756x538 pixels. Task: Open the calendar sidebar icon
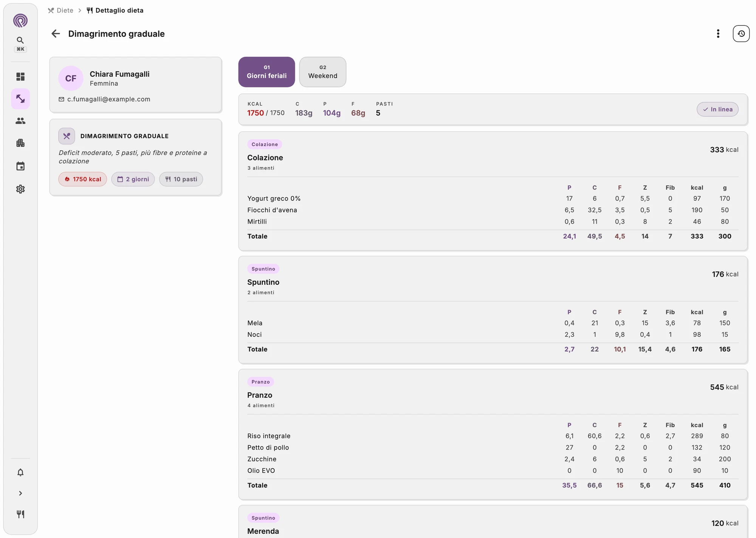[x=20, y=166]
